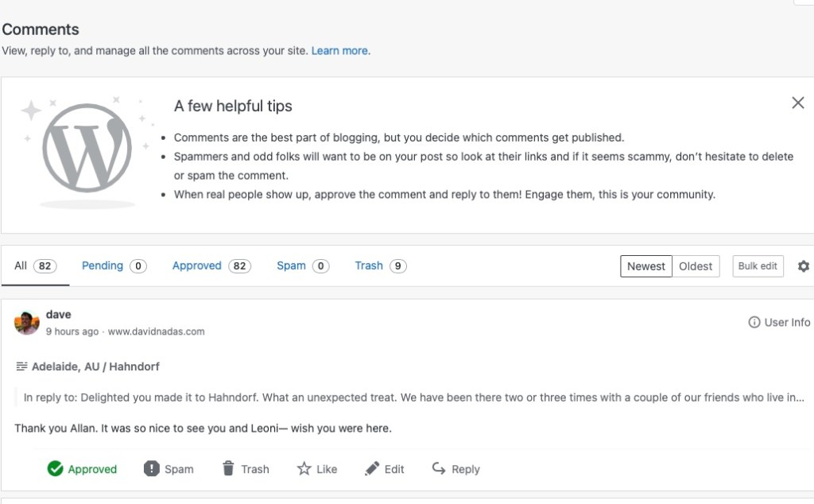Reply to dave's comment
814x504 pixels.
pos(455,469)
